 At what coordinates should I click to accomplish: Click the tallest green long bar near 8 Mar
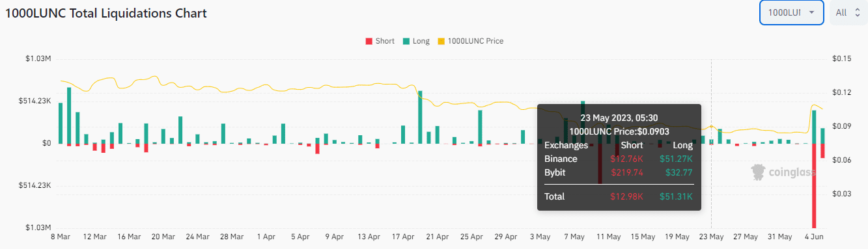68,115
